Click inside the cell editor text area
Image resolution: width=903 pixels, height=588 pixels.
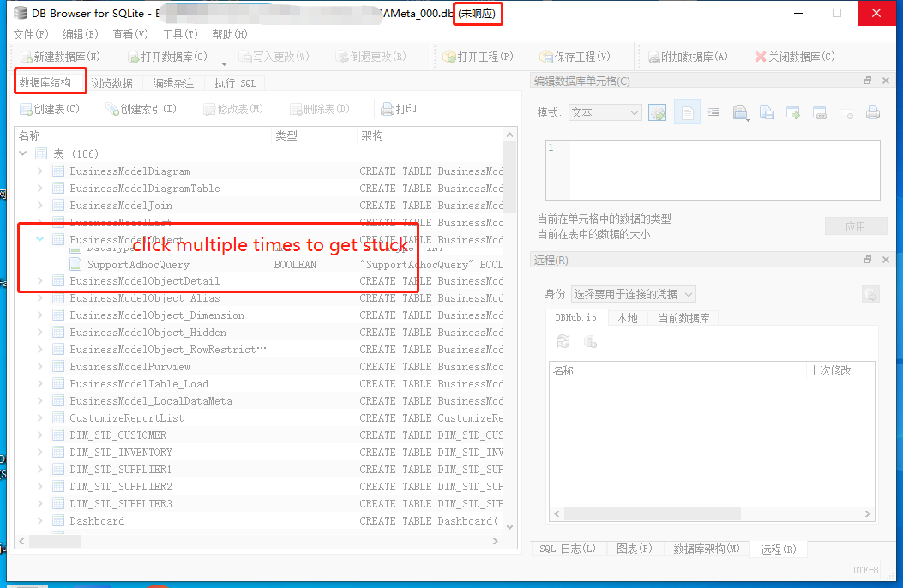713,171
